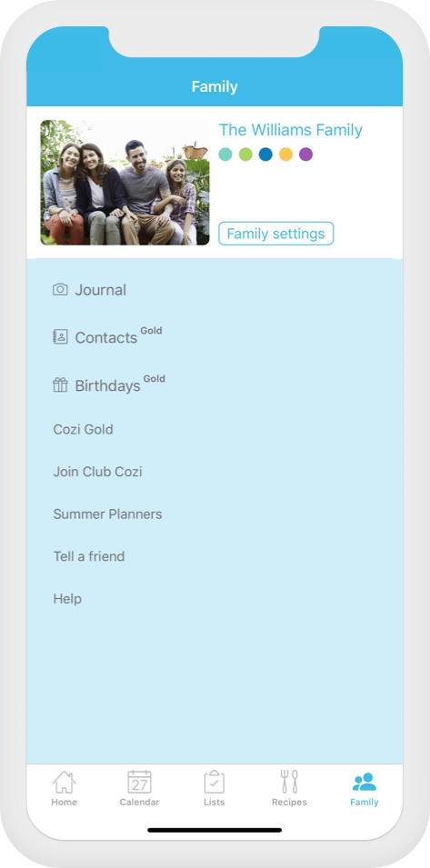
Task: Tap the Birthdays gift icon
Action: (60, 384)
